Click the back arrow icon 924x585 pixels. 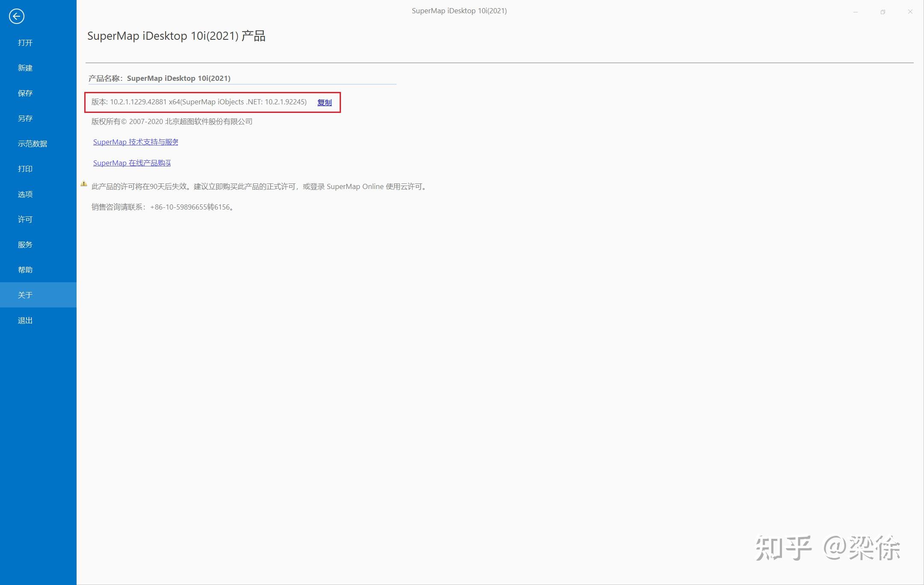tap(17, 16)
